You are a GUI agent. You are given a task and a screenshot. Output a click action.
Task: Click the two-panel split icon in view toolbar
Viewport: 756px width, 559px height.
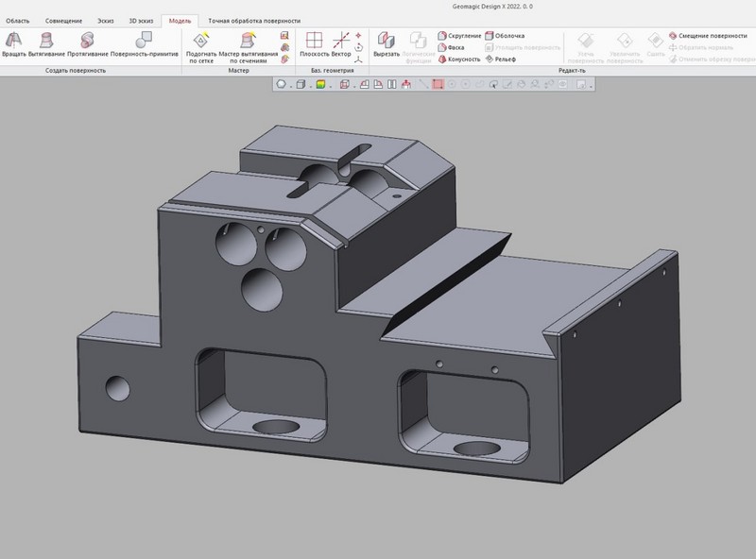click(x=392, y=84)
